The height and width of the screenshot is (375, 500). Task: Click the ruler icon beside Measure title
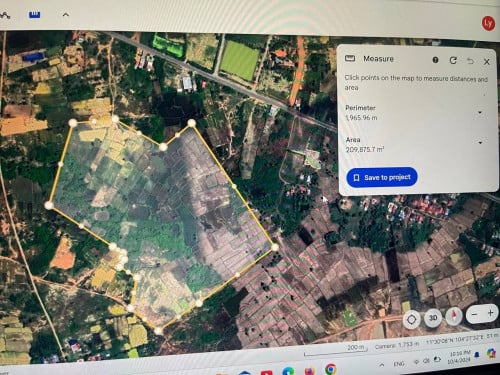(350, 58)
